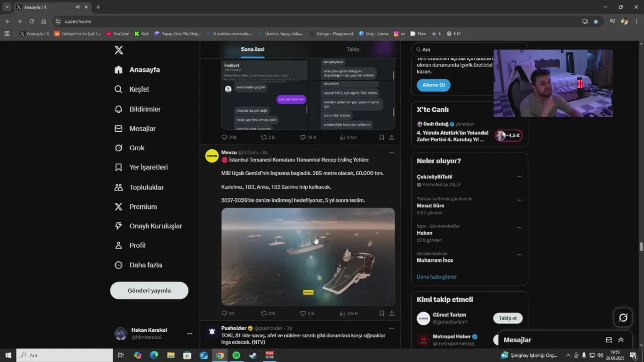The width and height of the screenshot is (644, 362).
Task: Reply to Mevzu post with 90 comments
Action: (x=228, y=313)
